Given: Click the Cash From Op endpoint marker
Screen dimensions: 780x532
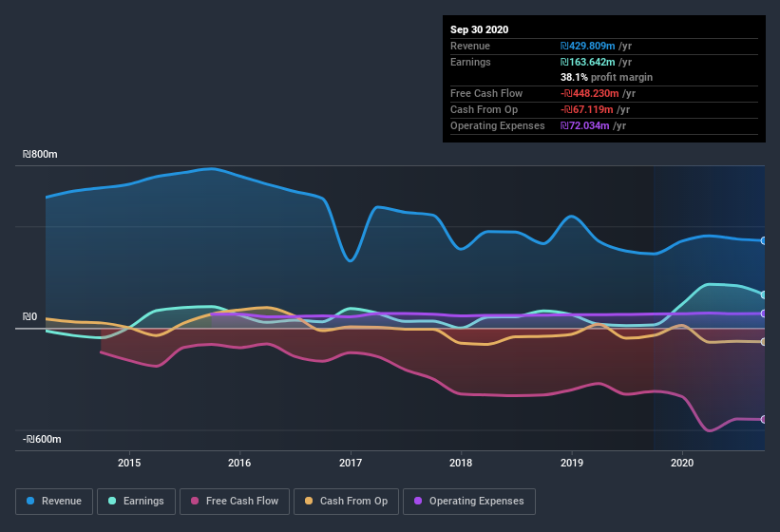Looking at the screenshot, I should [764, 342].
